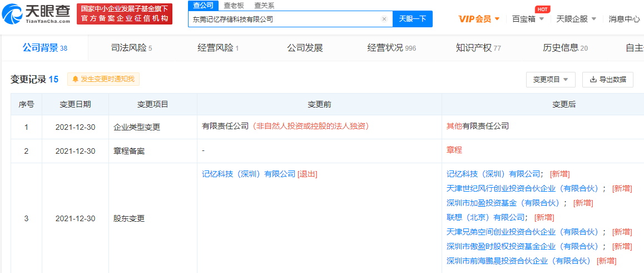The height and width of the screenshot is (273, 644).
Task: Open the 公司发展 tab
Action: [x=305, y=48]
